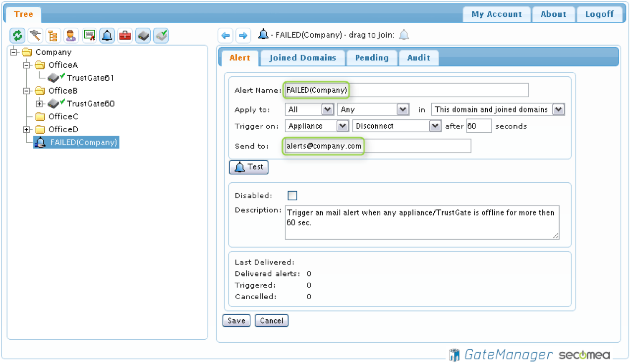This screenshot has height=364, width=633.
Task: Click the seconds delay input field
Action: tap(478, 126)
